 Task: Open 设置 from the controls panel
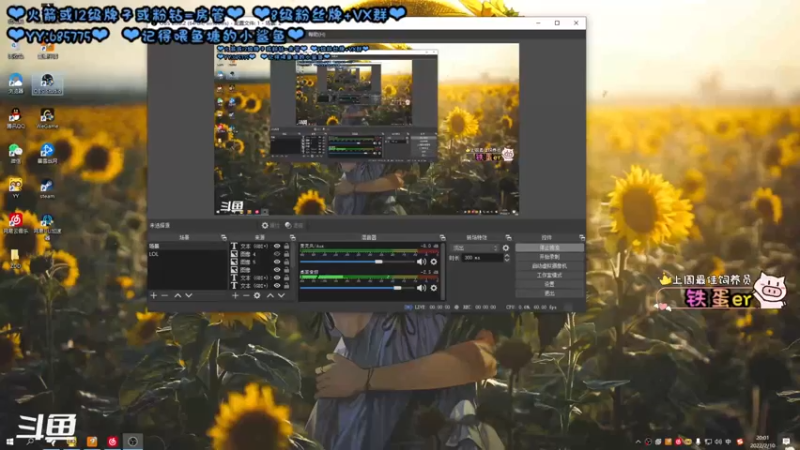pos(549,284)
